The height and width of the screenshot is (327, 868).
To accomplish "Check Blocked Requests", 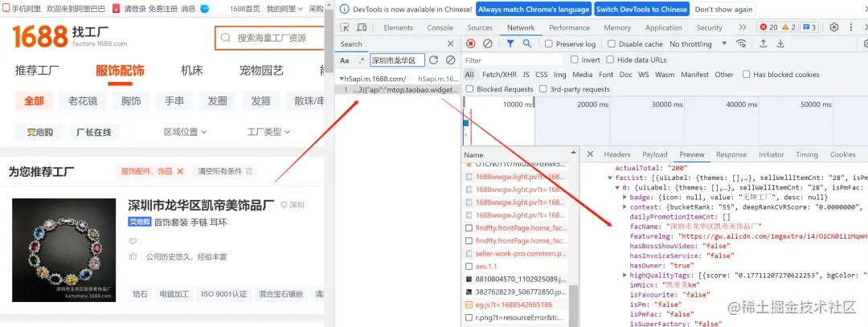I will pos(469,88).
